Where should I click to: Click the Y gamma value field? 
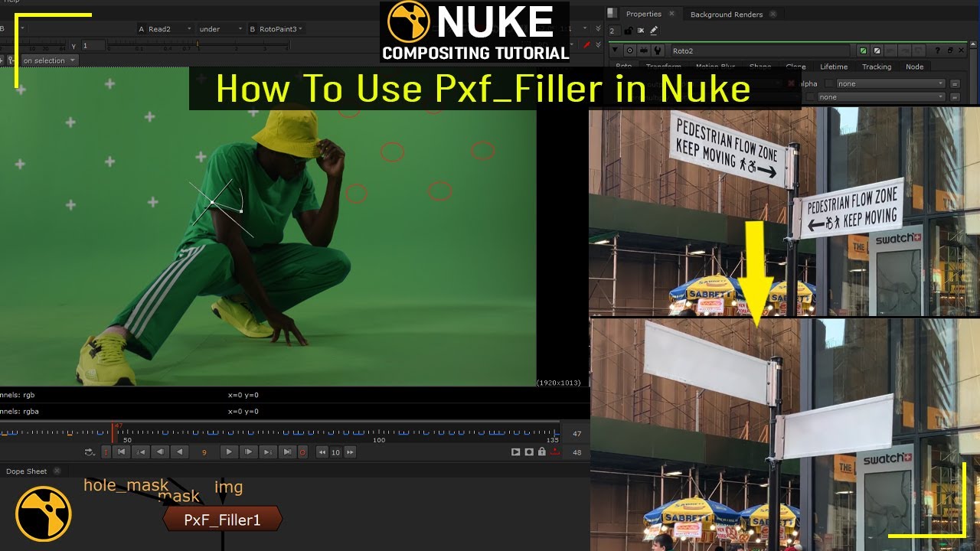[x=92, y=45]
